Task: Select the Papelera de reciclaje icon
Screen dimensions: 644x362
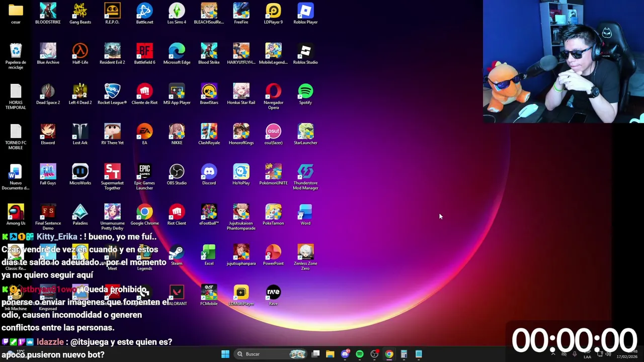Action: [x=16, y=56]
